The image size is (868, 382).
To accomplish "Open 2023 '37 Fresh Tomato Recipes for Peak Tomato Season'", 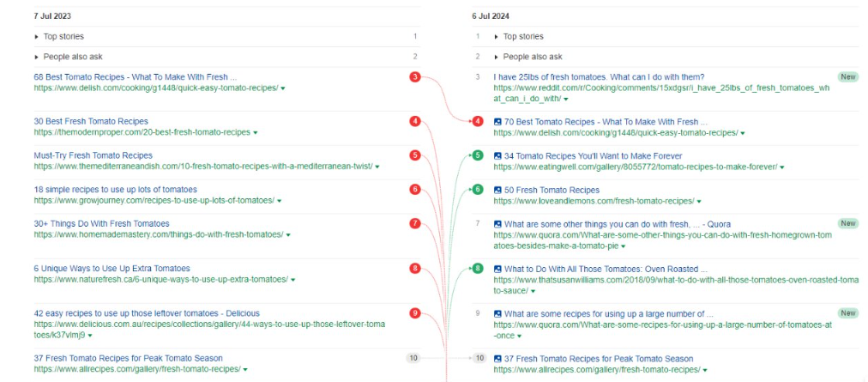I will click(x=129, y=358).
